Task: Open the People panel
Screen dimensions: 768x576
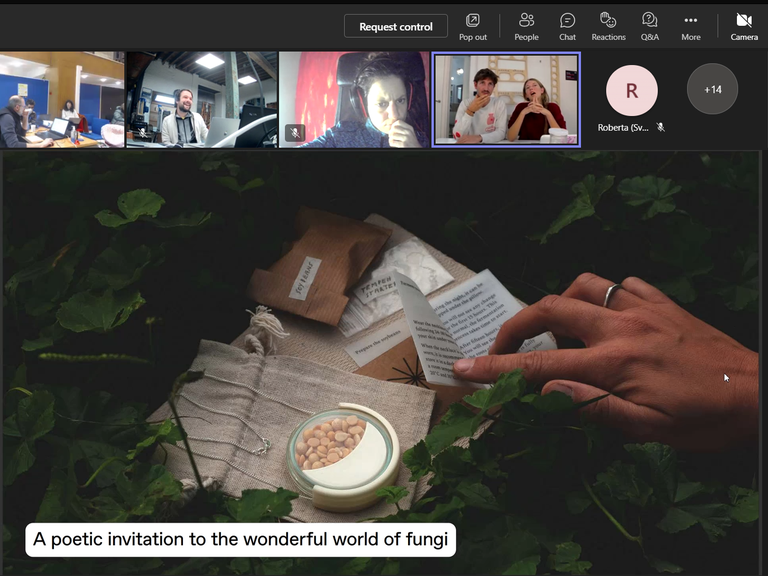Action: 526,26
